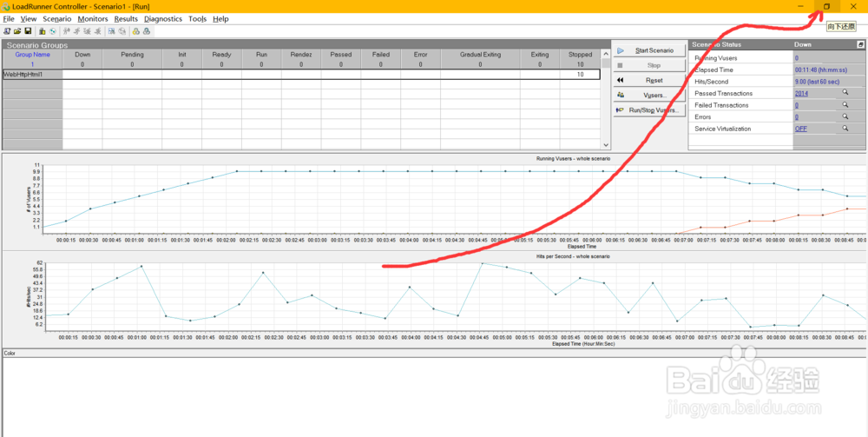
Task: Click the Pending column header
Action: (132, 55)
